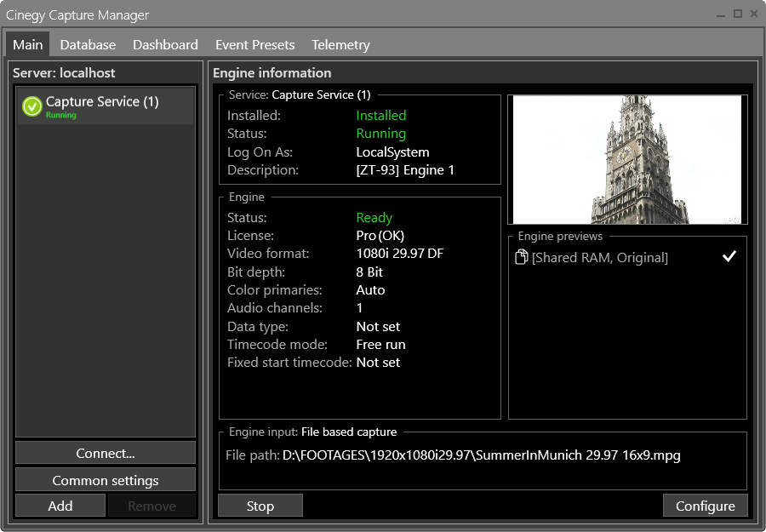Open the Munich tower video preview image
This screenshot has height=532, width=766.
coord(627,158)
